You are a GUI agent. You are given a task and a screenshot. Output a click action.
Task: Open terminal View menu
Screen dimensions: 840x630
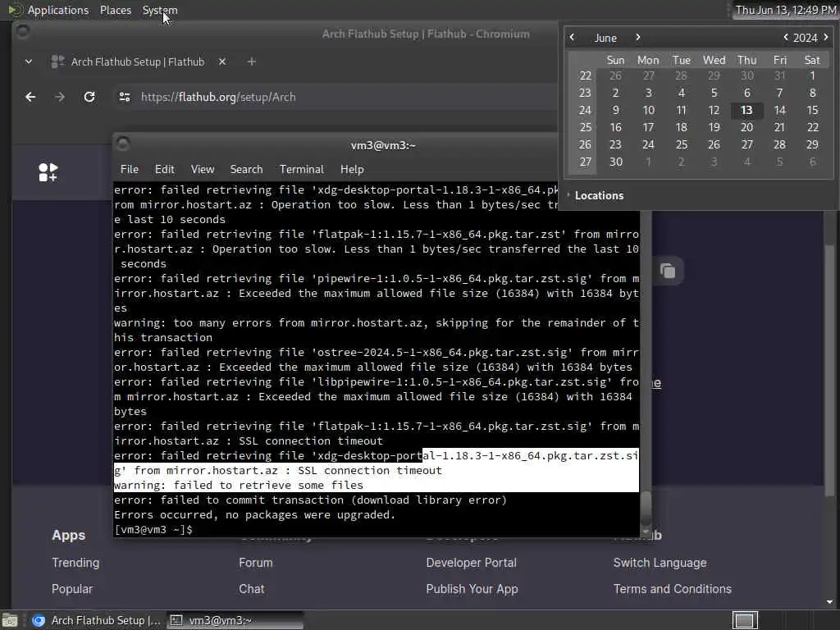pyautogui.click(x=203, y=169)
